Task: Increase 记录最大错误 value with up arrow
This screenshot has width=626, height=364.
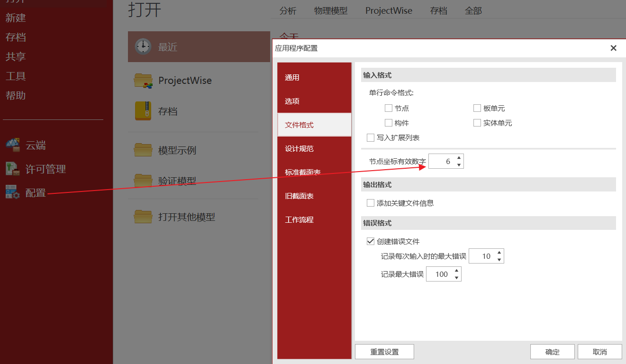Action: [456, 271]
